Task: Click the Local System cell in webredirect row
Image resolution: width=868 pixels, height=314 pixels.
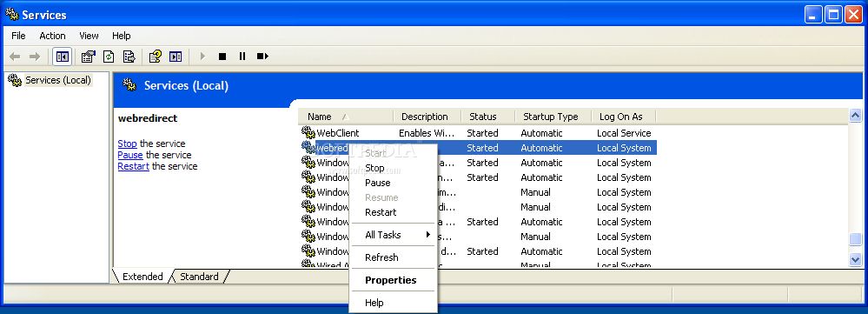Action: click(x=624, y=148)
